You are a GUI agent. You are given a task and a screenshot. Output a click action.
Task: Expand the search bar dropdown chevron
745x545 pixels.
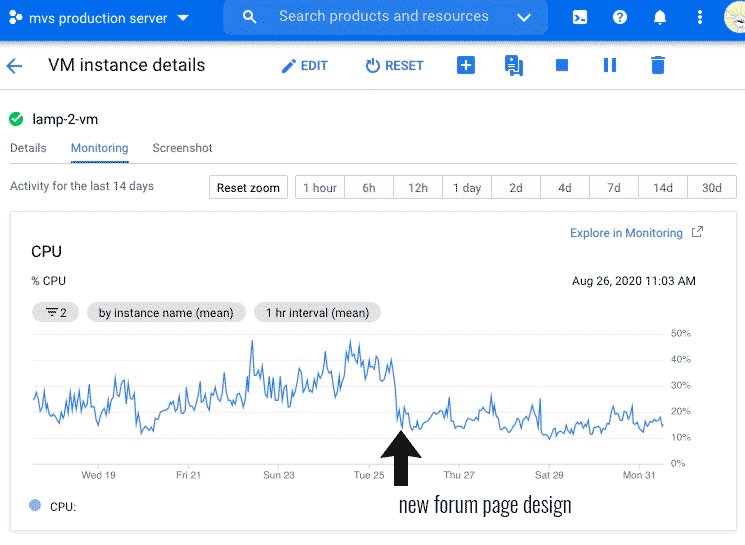pos(524,18)
